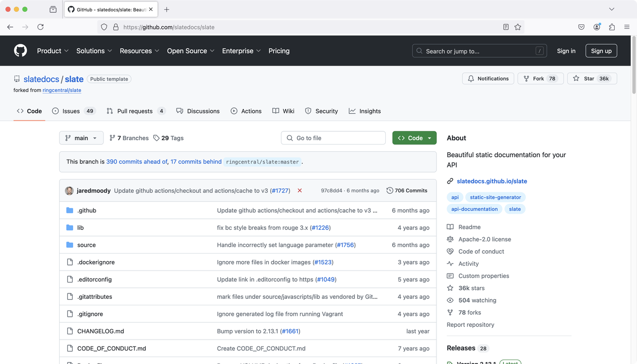This screenshot has height=364, width=637.
Task: Bookmark this page with star icon
Action: [518, 27]
